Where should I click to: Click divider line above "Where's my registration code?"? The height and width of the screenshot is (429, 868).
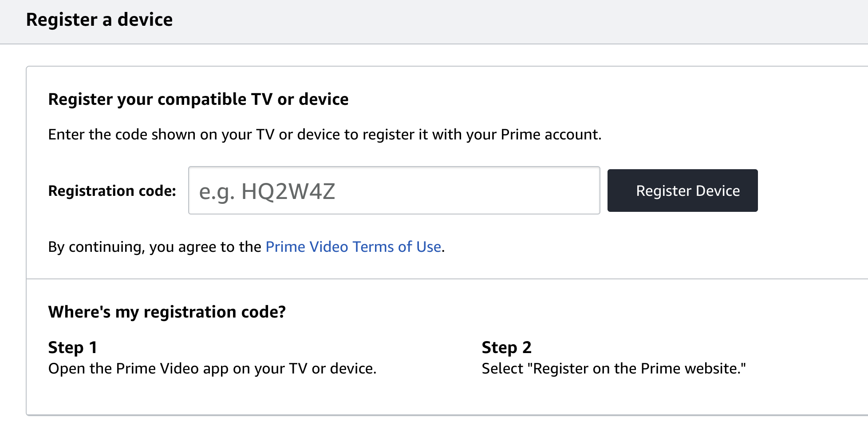pos(444,279)
